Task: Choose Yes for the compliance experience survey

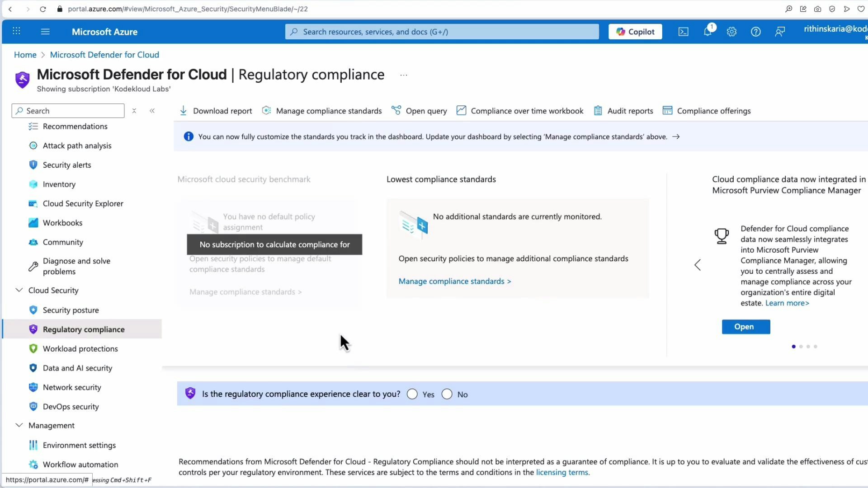Action: click(x=412, y=394)
